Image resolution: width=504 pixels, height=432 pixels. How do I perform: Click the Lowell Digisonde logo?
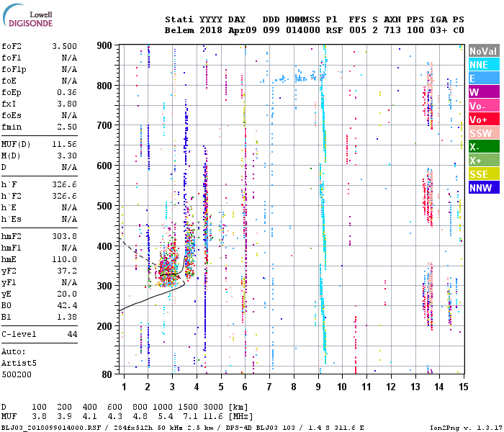click(27, 15)
